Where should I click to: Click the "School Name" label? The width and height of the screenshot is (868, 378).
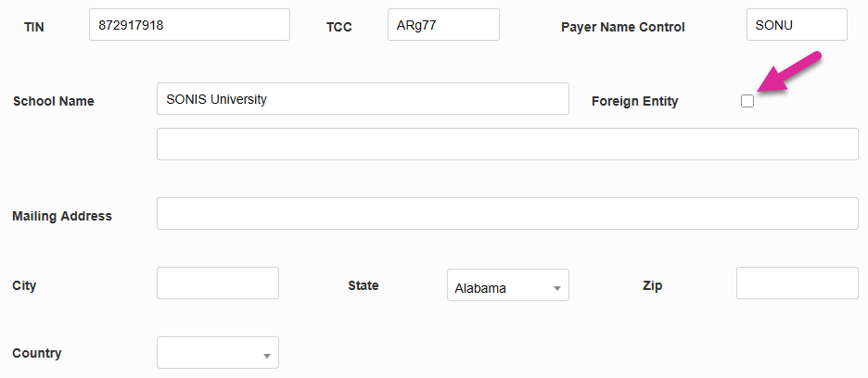coord(53,101)
